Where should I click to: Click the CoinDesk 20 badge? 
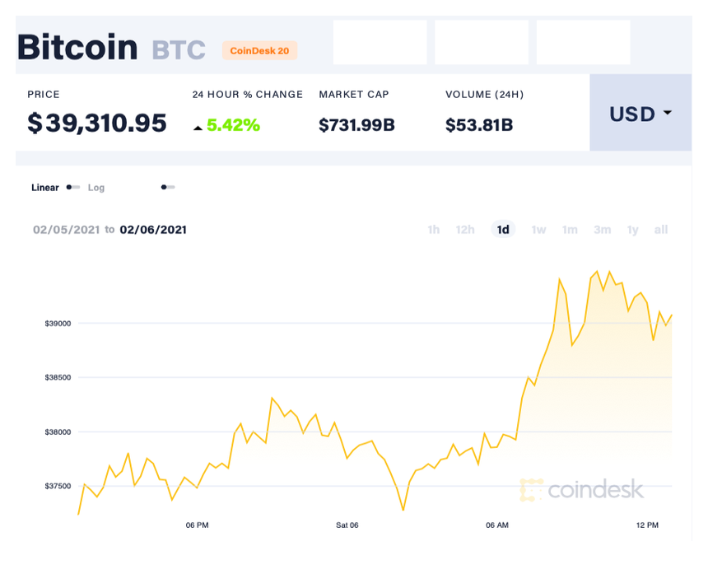pyautogui.click(x=260, y=50)
